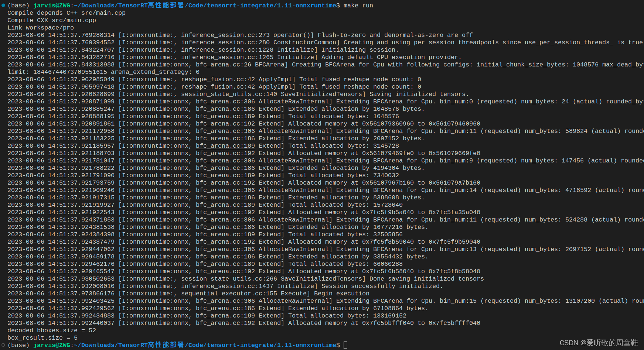Image resolution: width=644 pixels, height=350 pixels.
Task: Click 'Extended allocation by 2097152 bytes.' text
Action: pyautogui.click(x=357, y=138)
